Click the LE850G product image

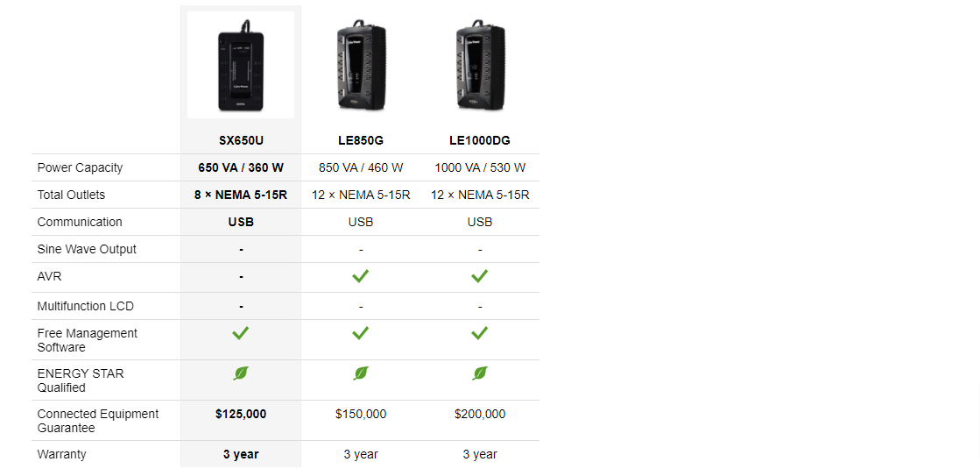(x=360, y=66)
